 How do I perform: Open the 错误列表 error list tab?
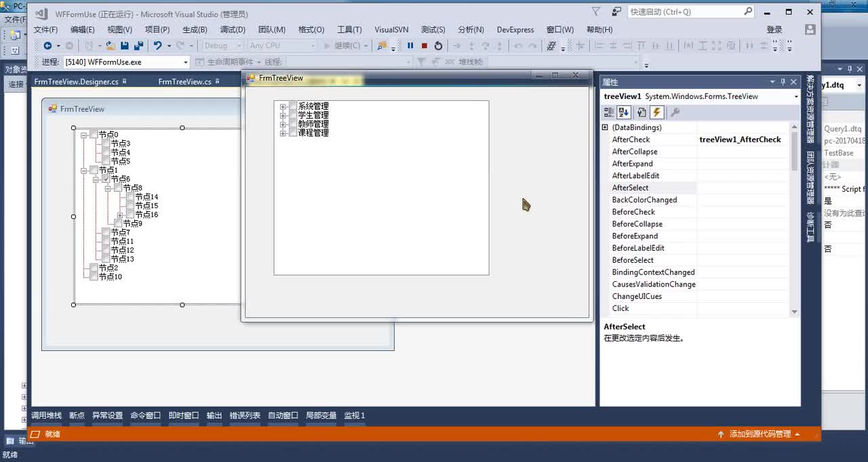tap(245, 415)
